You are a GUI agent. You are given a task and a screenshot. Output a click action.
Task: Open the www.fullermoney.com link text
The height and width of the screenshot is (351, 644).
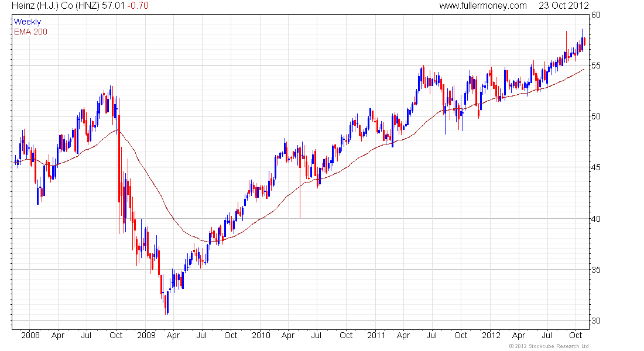[483, 6]
